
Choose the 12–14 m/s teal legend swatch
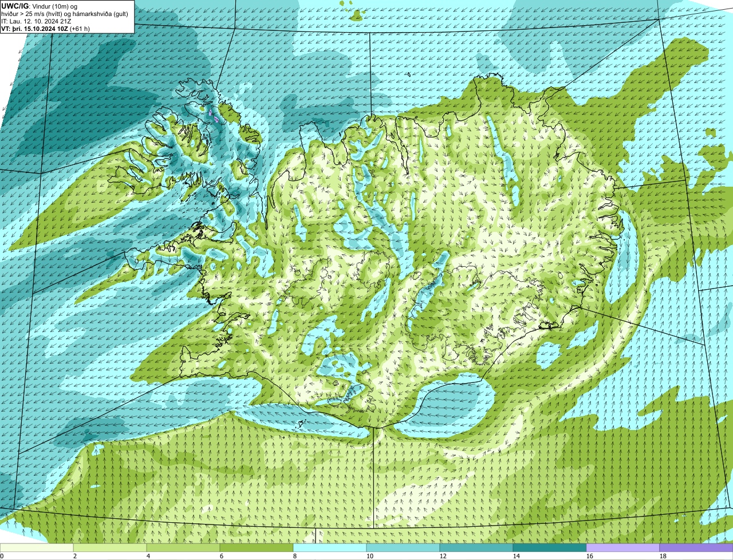click(476, 547)
